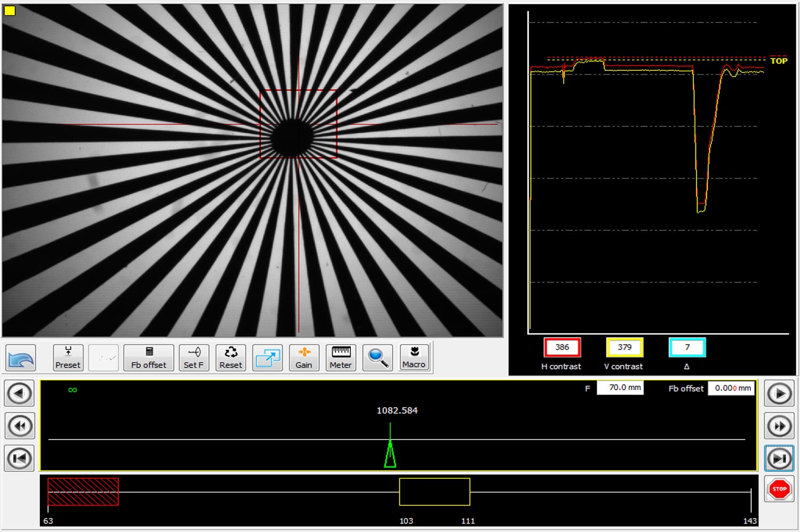Click the yellow range box on the scale
The width and height of the screenshot is (800, 532).
coord(435,491)
